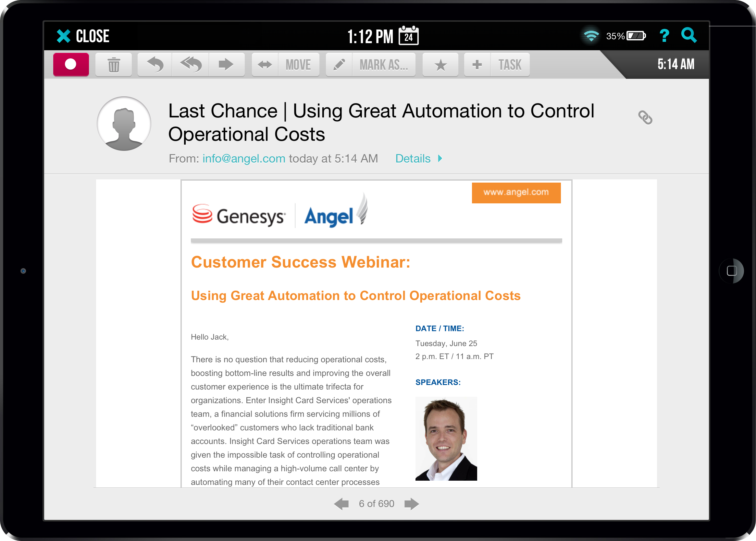Open the www.angel.com orange button
The height and width of the screenshot is (541, 756).
[x=516, y=193]
